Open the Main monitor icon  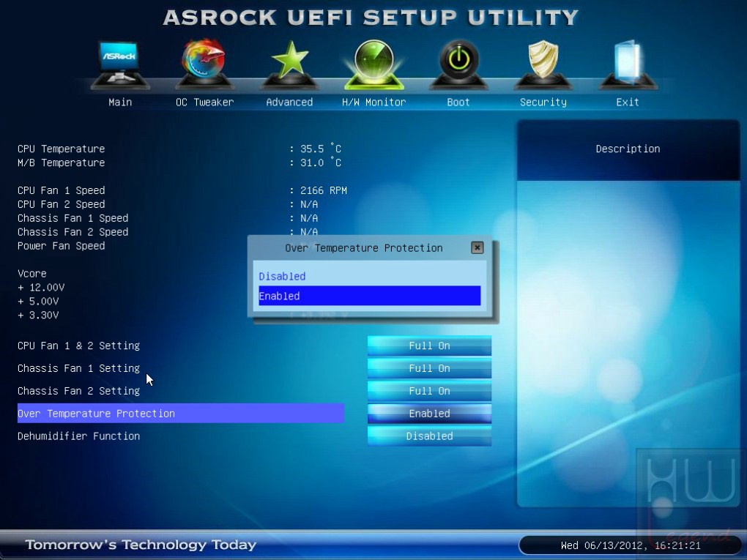click(x=120, y=64)
